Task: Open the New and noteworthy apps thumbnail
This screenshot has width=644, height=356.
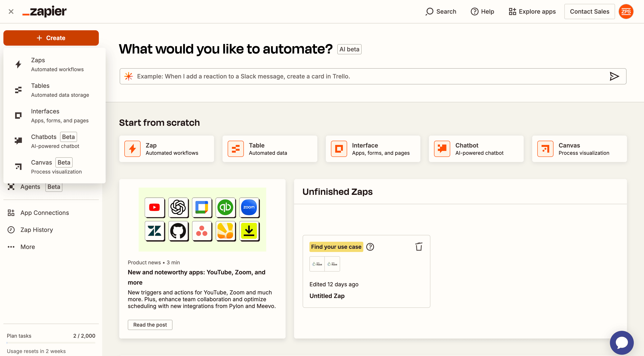Action: click(x=202, y=219)
